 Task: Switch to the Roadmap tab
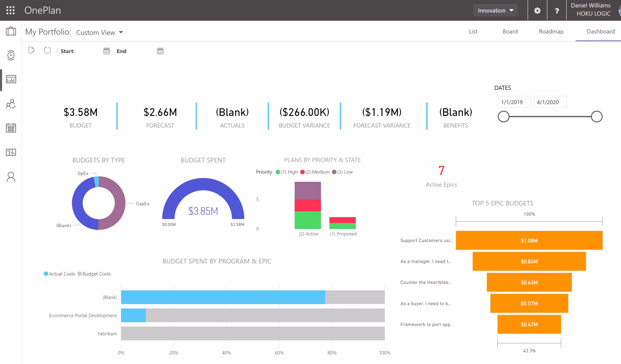pos(551,32)
